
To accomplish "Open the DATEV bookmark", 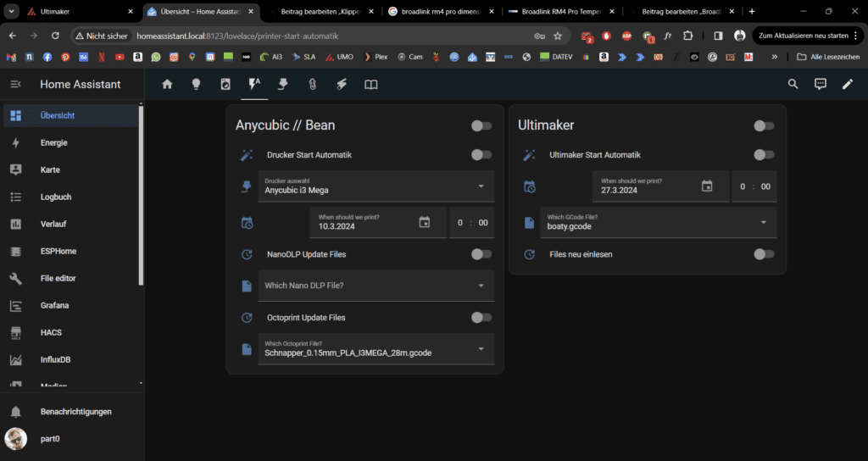I will [x=556, y=57].
